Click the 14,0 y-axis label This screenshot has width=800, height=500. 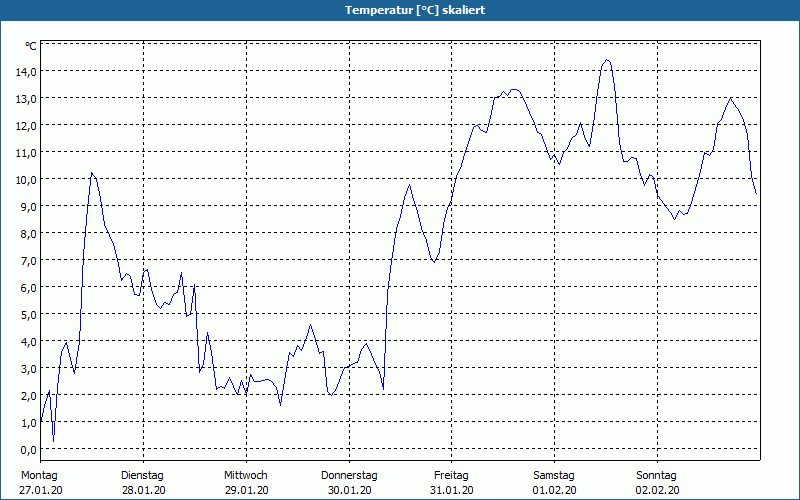pyautogui.click(x=26, y=72)
